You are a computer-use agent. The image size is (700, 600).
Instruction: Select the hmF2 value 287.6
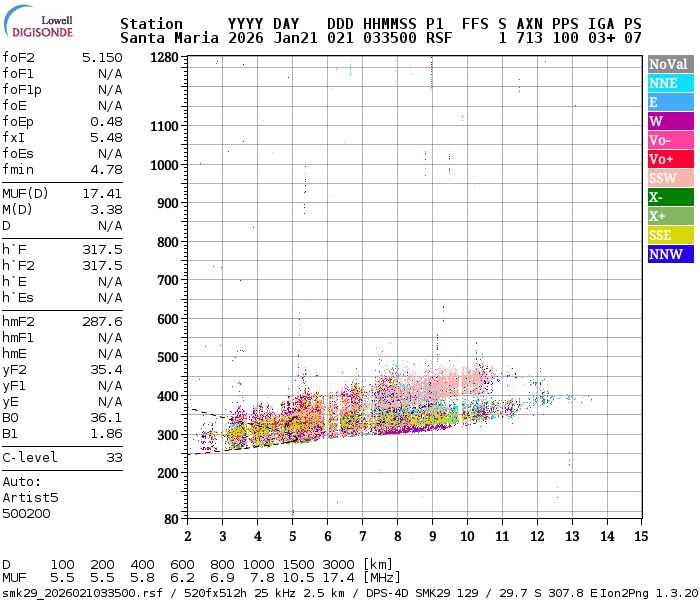102,321
